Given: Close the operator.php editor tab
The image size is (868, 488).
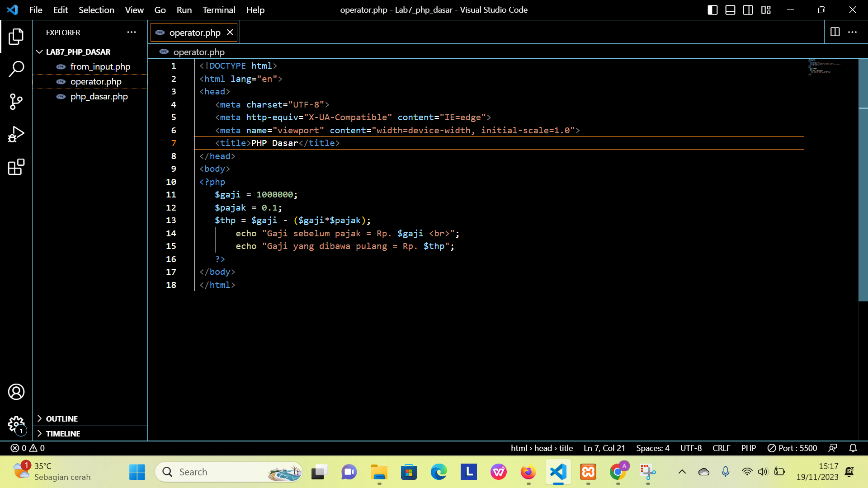Looking at the screenshot, I should pos(230,32).
